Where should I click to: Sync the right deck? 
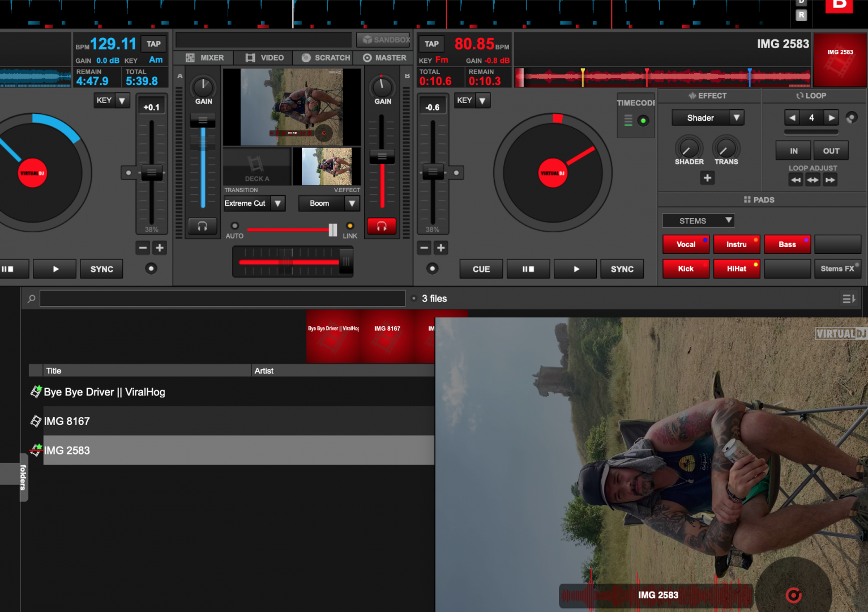pos(622,269)
